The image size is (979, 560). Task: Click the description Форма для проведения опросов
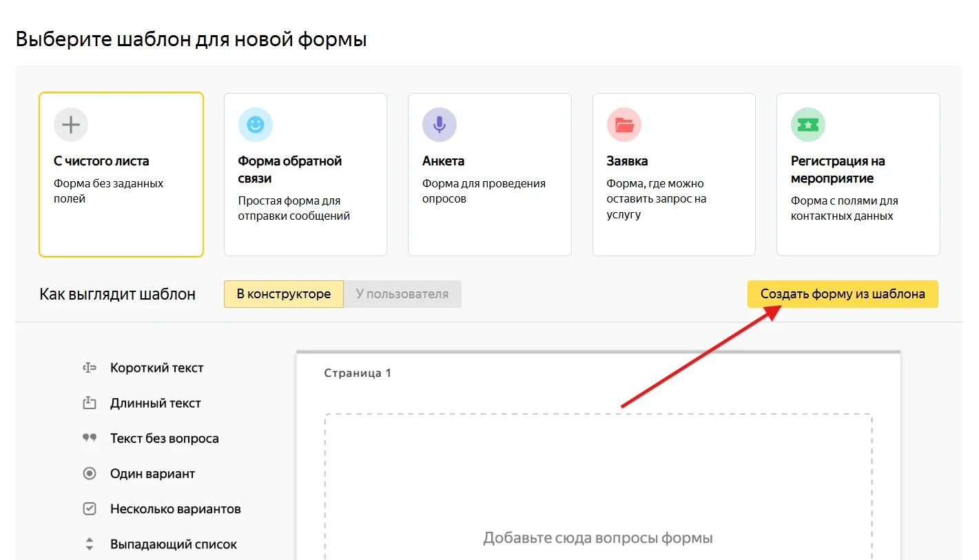(x=484, y=191)
